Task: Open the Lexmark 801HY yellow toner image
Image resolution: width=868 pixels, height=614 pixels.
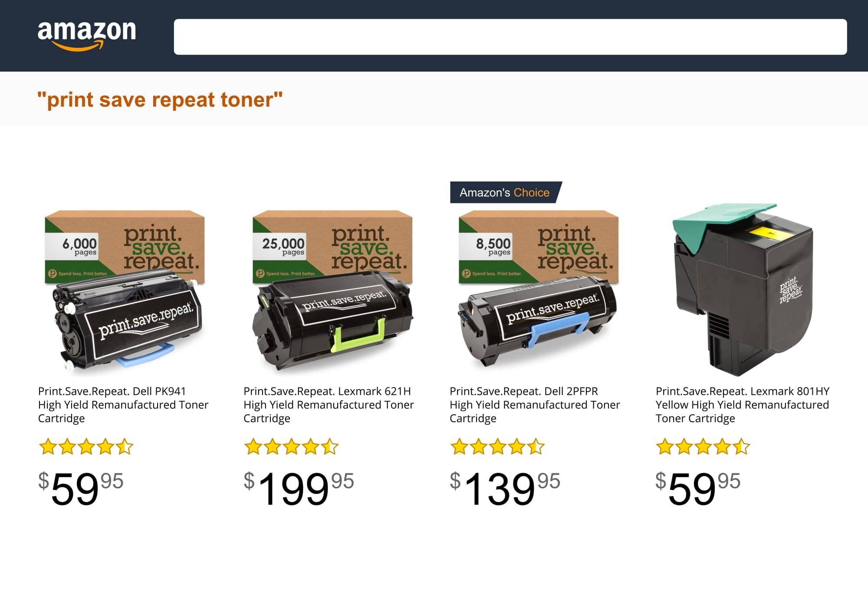Action: (x=743, y=290)
